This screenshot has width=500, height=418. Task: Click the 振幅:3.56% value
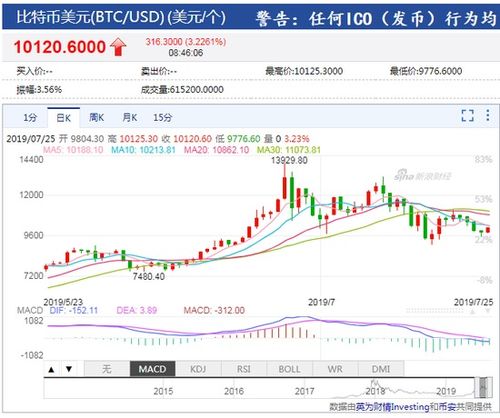click(x=39, y=89)
